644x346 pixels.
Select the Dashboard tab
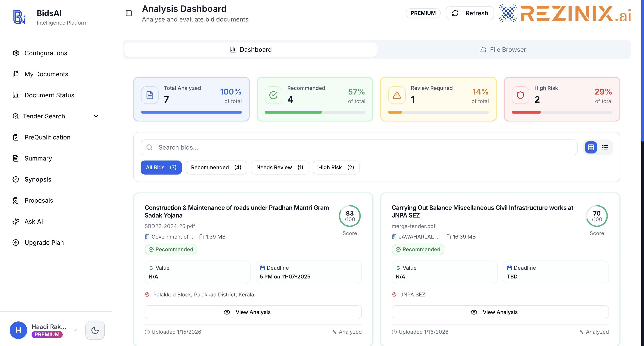[251, 50]
